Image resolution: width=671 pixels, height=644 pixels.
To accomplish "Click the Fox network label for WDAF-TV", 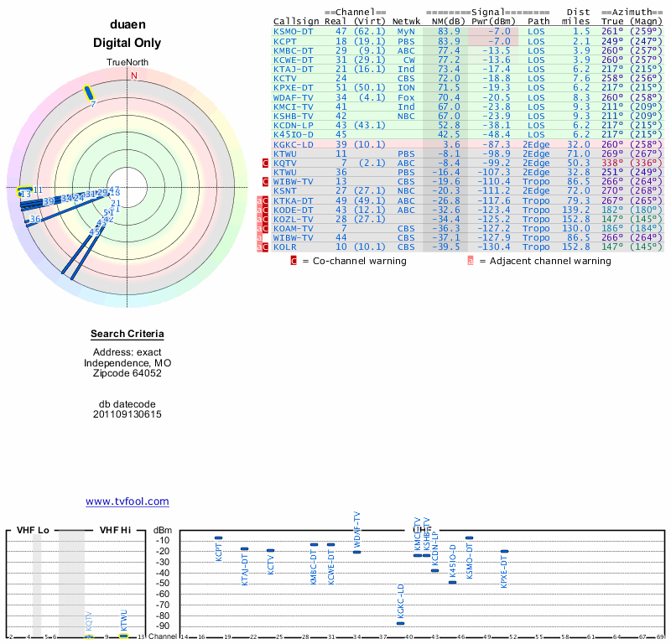I will [406, 97].
